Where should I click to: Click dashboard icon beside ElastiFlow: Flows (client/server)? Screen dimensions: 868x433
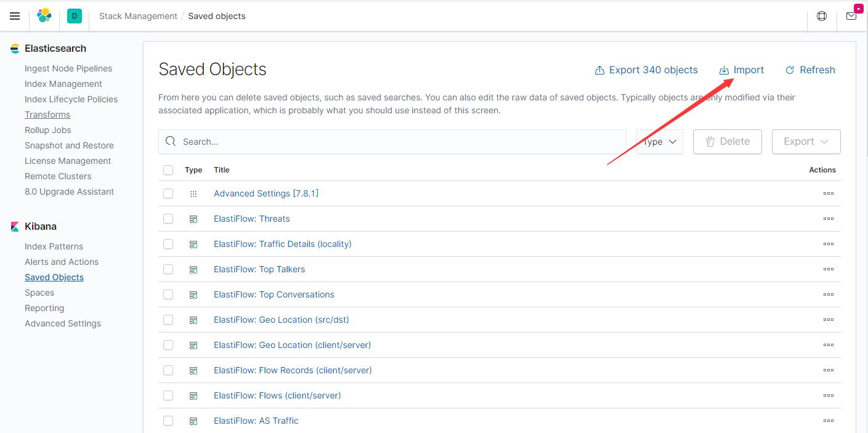pyautogui.click(x=193, y=395)
